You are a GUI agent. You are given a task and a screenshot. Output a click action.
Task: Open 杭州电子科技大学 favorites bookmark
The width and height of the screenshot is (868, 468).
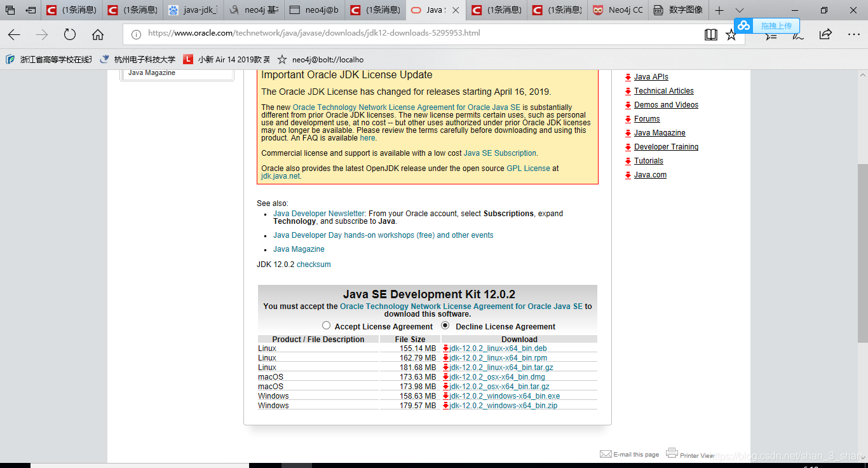pyautogui.click(x=137, y=59)
